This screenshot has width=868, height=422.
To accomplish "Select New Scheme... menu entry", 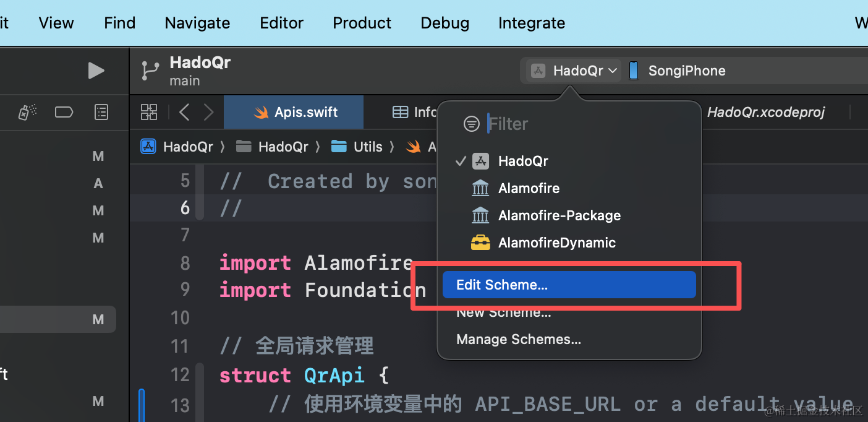I will [569, 312].
